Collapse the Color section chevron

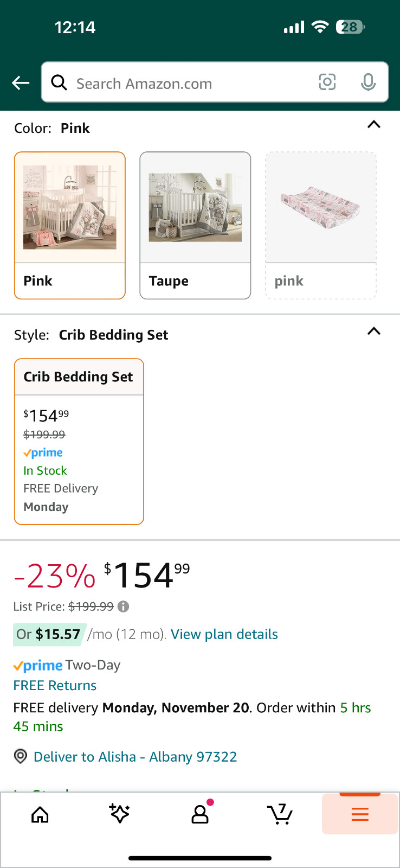[x=374, y=125]
